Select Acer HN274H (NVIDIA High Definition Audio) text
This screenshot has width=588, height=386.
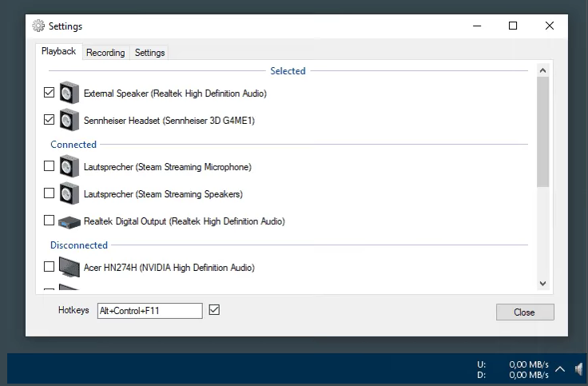pyautogui.click(x=169, y=268)
